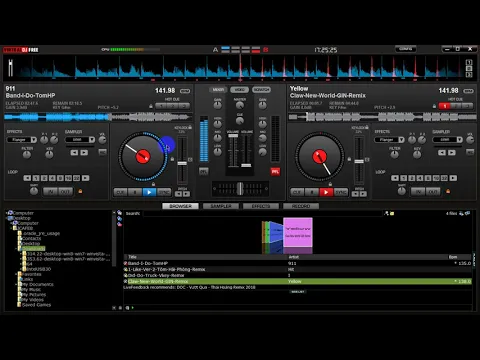Collapse the highlighted Downloads folder

pos(16,248)
